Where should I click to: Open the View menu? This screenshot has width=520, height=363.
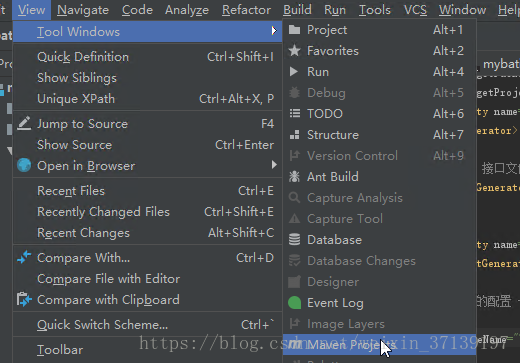(31, 10)
